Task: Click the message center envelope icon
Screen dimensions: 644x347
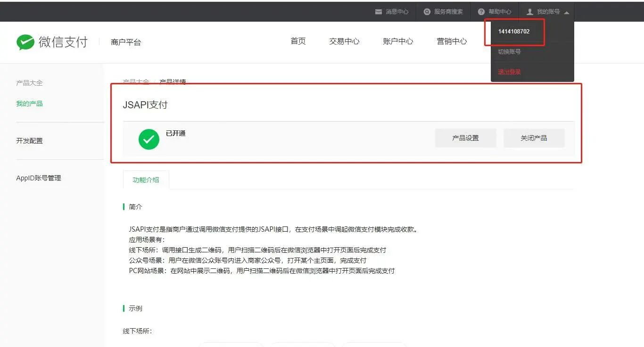Action: (x=379, y=12)
